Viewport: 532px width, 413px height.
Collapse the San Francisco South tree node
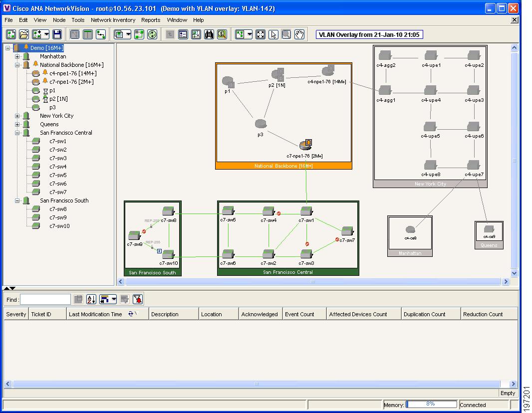click(x=17, y=201)
